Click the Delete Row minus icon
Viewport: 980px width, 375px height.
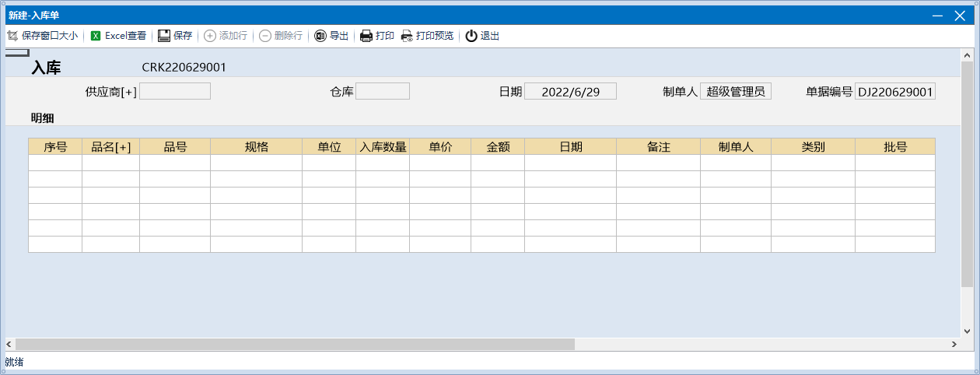[x=265, y=36]
